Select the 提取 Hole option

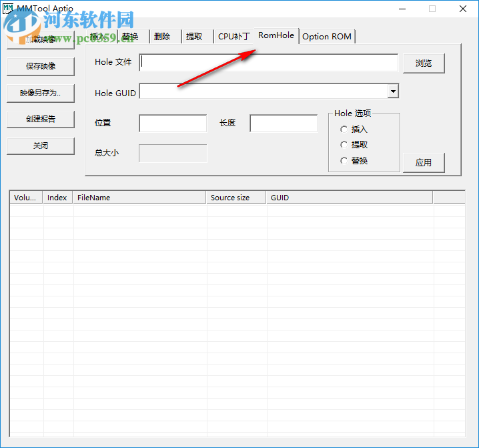click(x=354, y=145)
